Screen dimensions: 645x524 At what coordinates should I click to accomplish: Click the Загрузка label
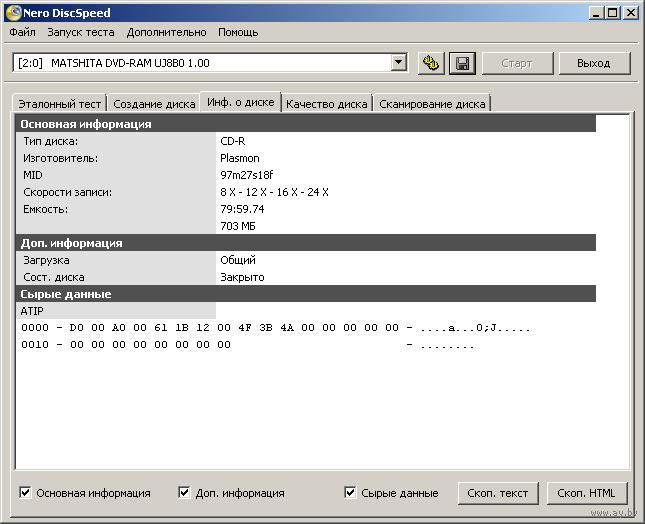pos(46,260)
